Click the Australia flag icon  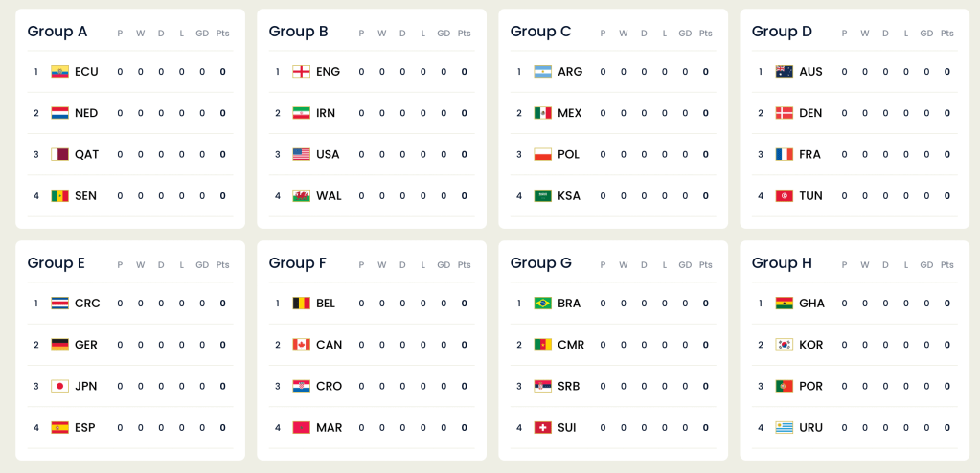click(784, 72)
